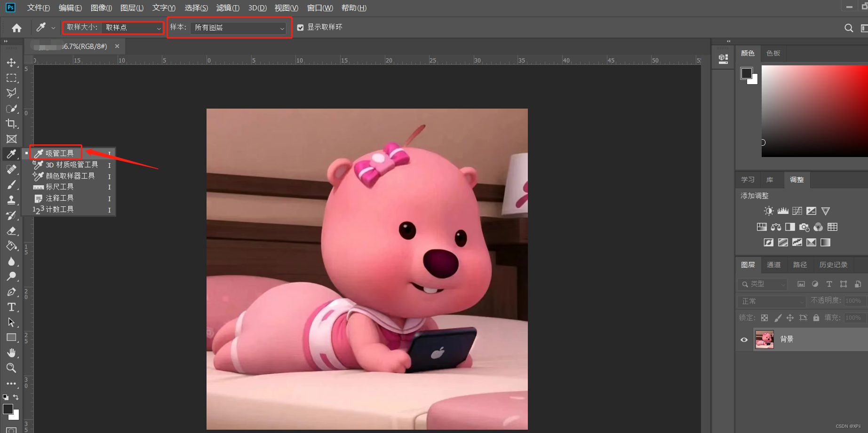This screenshot has height=433, width=868.
Task: Switch to the 历史记录 tab
Action: click(833, 265)
